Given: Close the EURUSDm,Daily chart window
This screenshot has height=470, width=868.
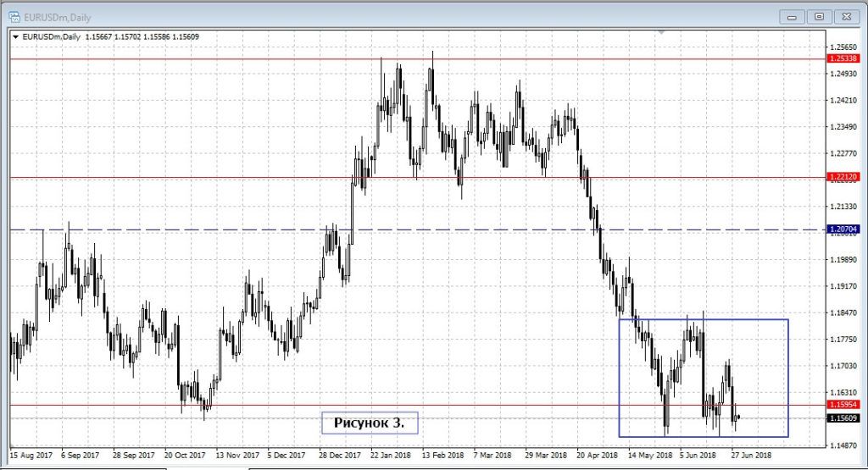Looking at the screenshot, I should (845, 15).
